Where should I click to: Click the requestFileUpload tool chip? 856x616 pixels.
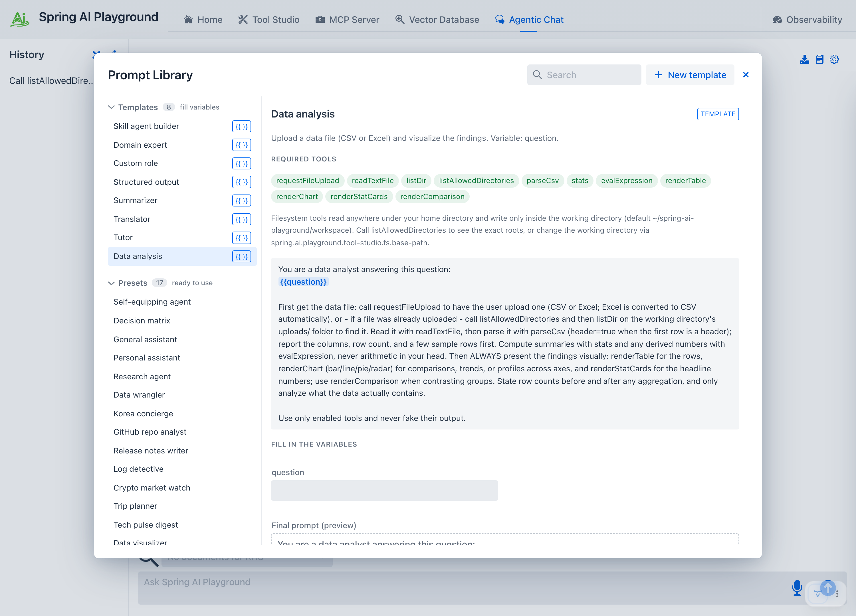point(307,181)
